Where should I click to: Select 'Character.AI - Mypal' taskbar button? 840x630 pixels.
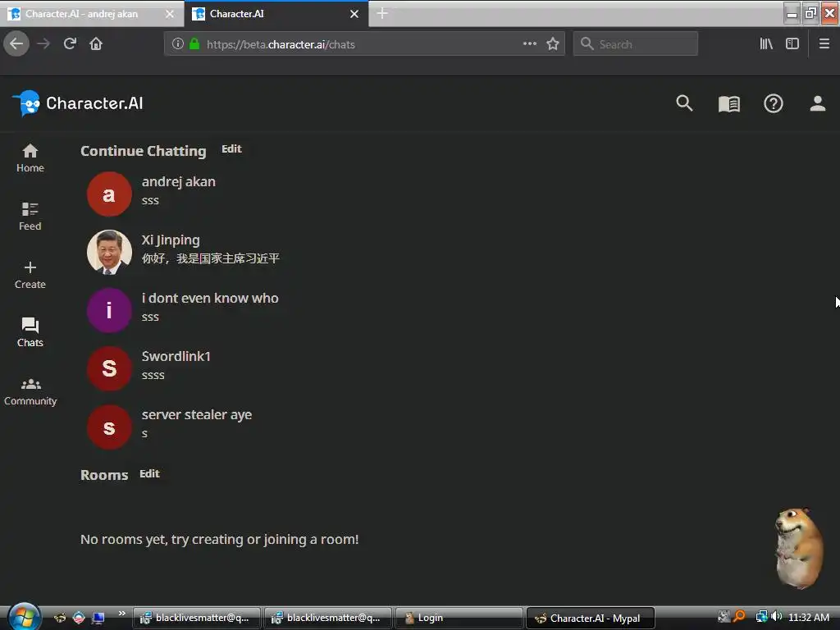click(x=591, y=618)
